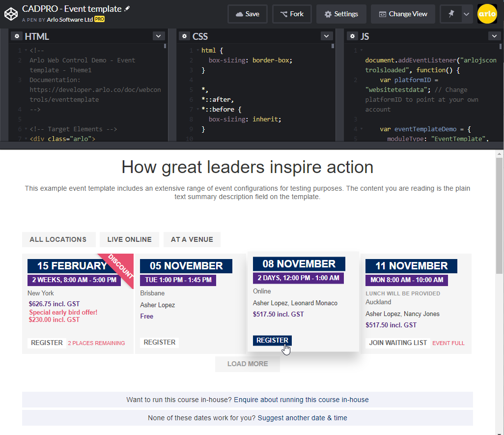Join waiting list for 11 November event

[398, 343]
